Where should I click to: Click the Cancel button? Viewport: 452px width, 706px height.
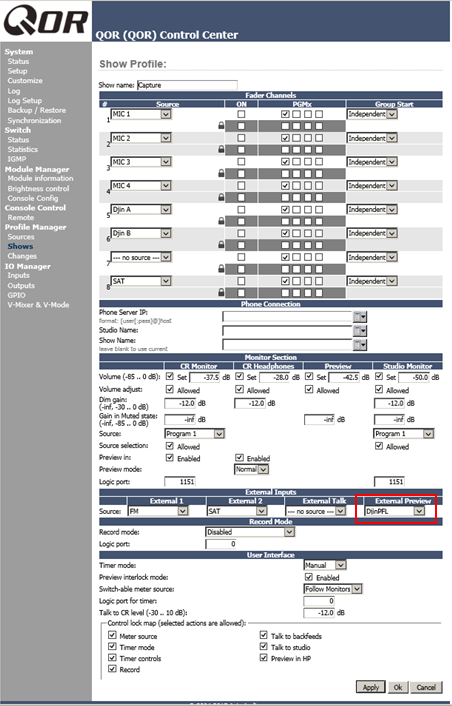coord(426,687)
